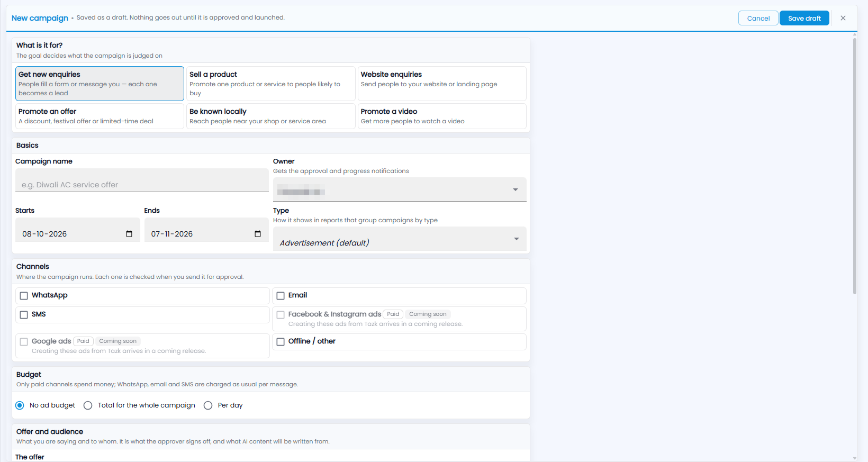This screenshot has height=462, width=868.
Task: Open the Starts date calendar picker
Action: [129, 234]
